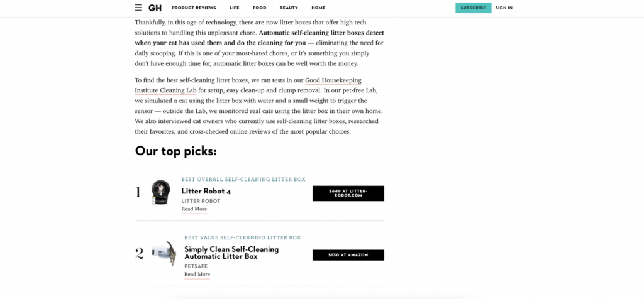
Task: Click the Subscribe button
Action: pyautogui.click(x=473, y=8)
